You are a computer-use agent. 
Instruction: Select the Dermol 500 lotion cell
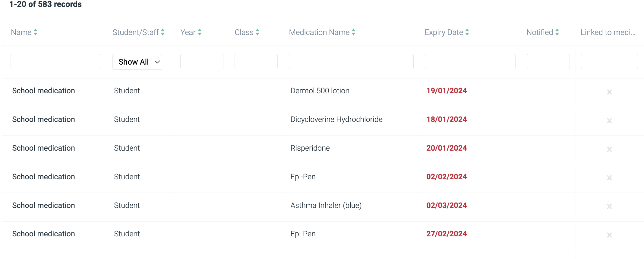pos(320,91)
